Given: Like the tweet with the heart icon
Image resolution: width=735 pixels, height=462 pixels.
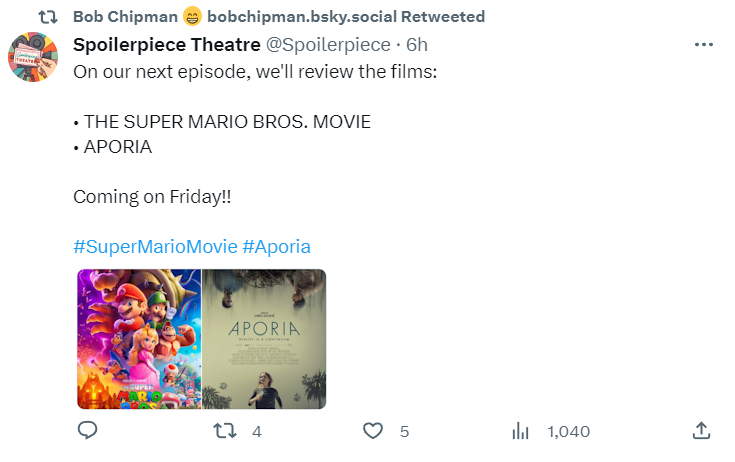Looking at the screenshot, I should click(x=373, y=431).
